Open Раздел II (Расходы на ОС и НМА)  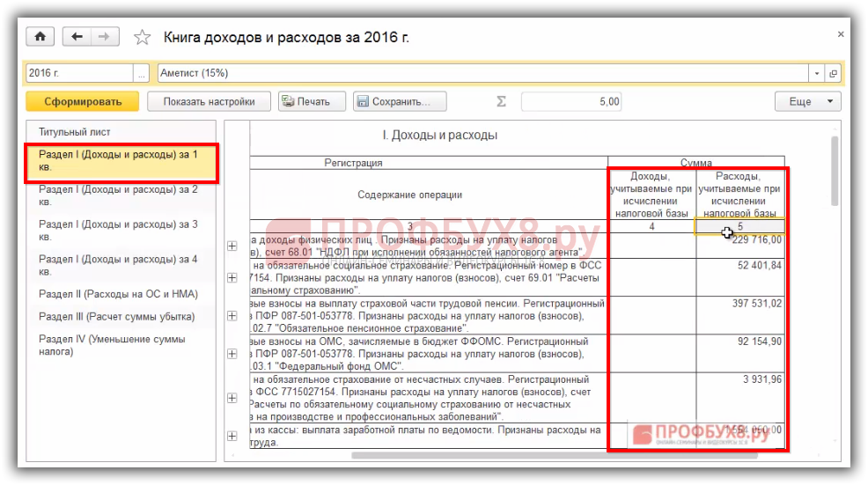click(118, 294)
